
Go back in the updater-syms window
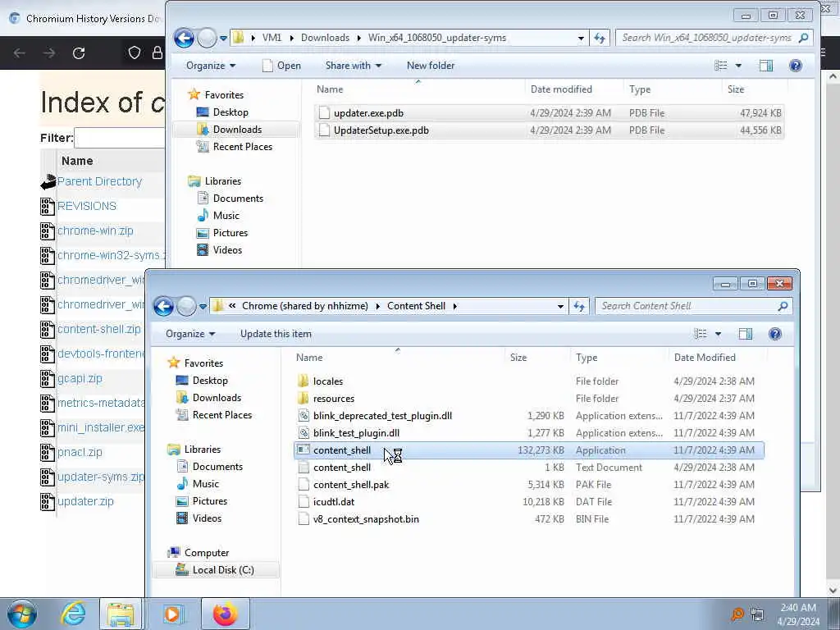[184, 38]
